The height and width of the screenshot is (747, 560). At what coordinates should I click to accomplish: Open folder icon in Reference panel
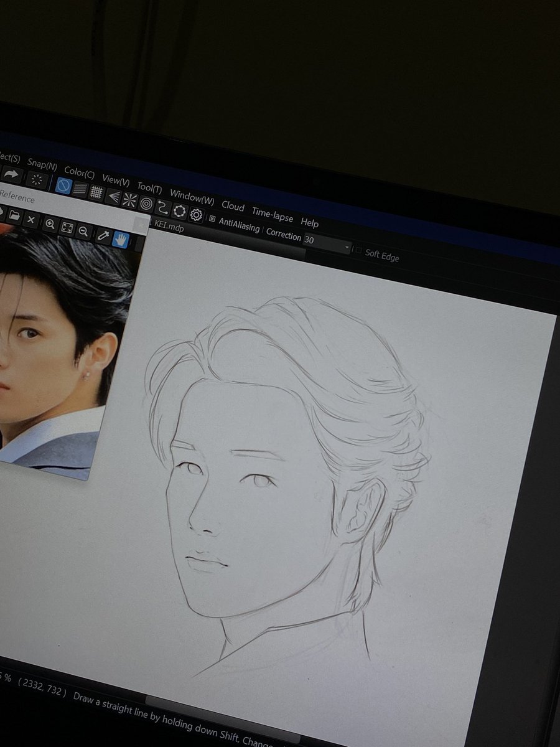click(x=14, y=216)
